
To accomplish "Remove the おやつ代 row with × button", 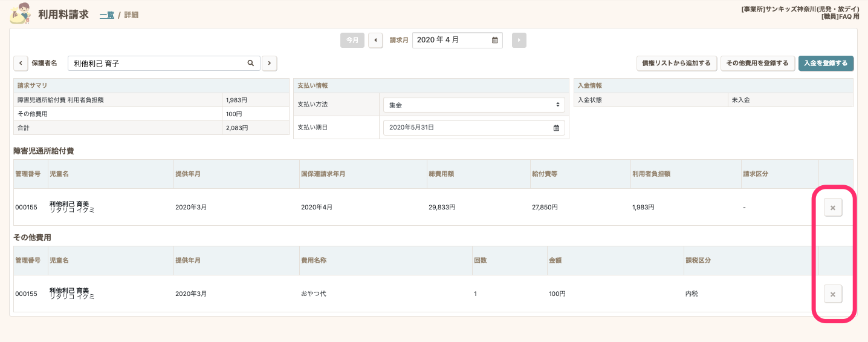I will tap(832, 294).
